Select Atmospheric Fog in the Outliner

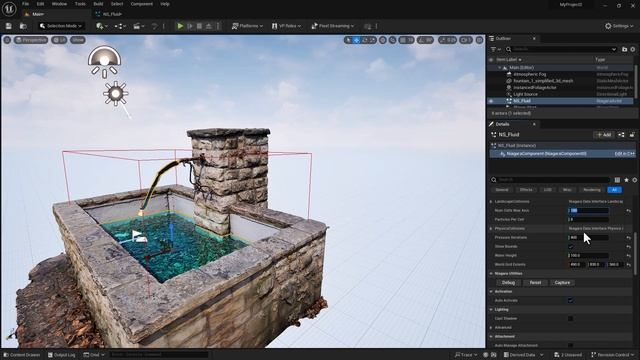(x=529, y=74)
